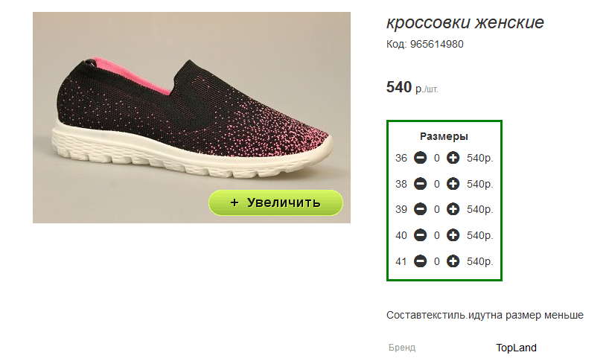Click the product code 965614980

coord(436,44)
